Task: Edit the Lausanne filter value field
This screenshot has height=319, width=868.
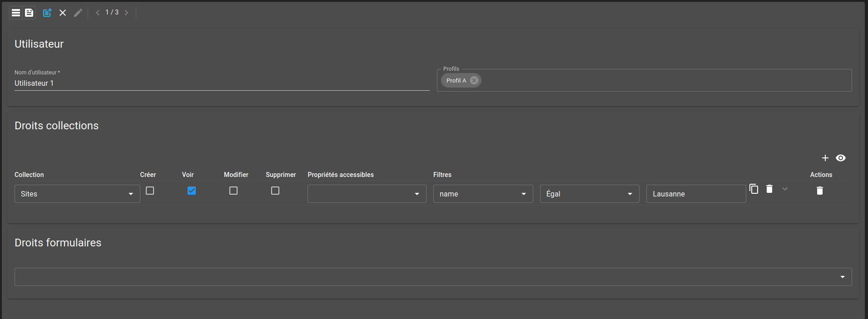Action: (696, 194)
